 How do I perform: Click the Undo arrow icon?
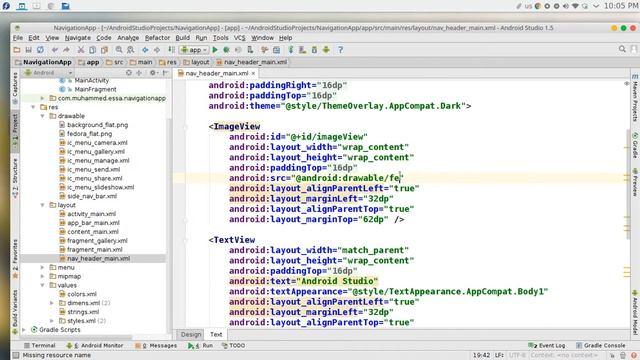pos(55,50)
